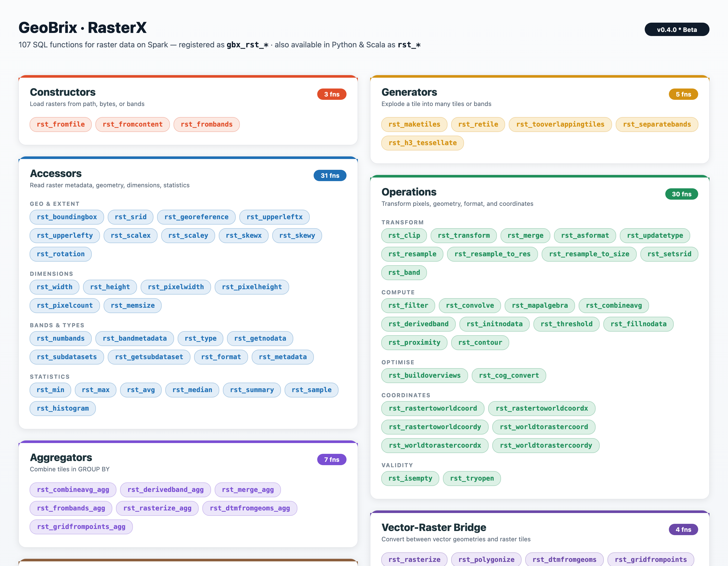
Task: Click rst_polygonize bridge chip
Action: click(486, 560)
